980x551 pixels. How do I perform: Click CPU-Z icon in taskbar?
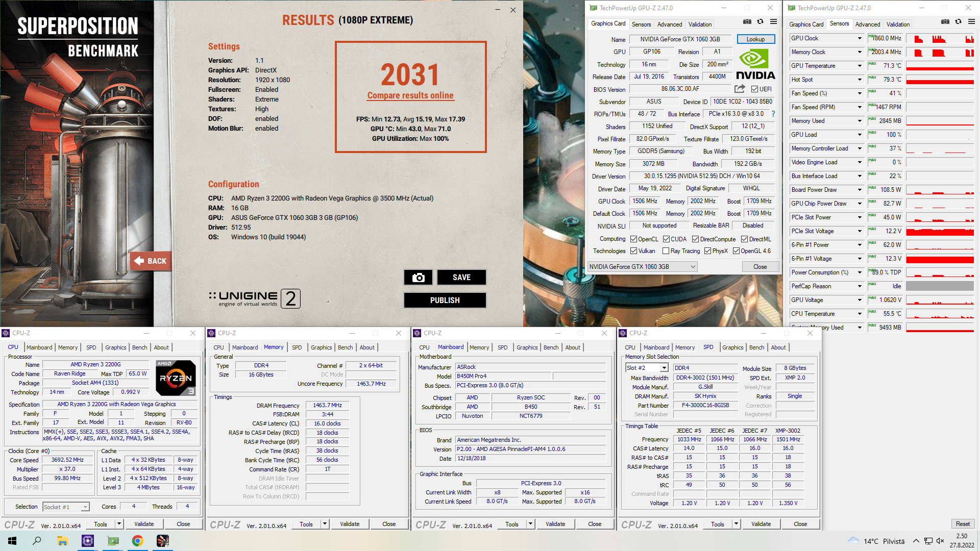pyautogui.click(x=88, y=541)
